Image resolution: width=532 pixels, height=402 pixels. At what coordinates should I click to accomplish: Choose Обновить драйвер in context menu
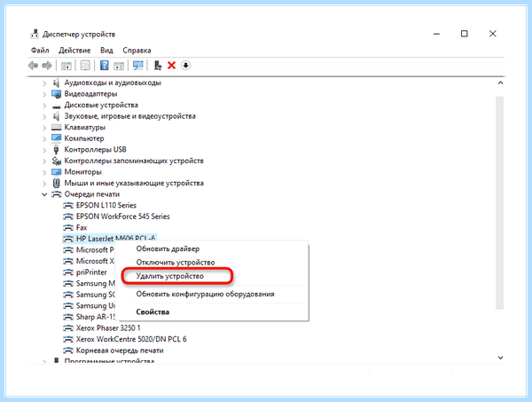168,248
